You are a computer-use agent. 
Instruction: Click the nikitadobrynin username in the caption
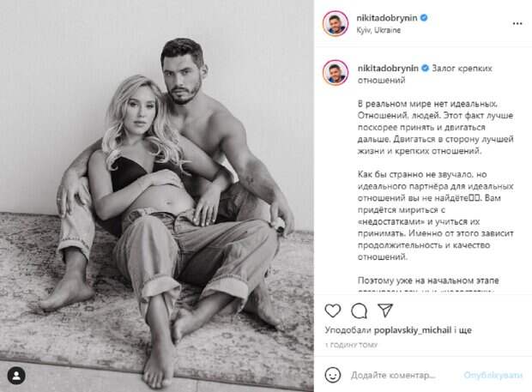click(x=388, y=68)
